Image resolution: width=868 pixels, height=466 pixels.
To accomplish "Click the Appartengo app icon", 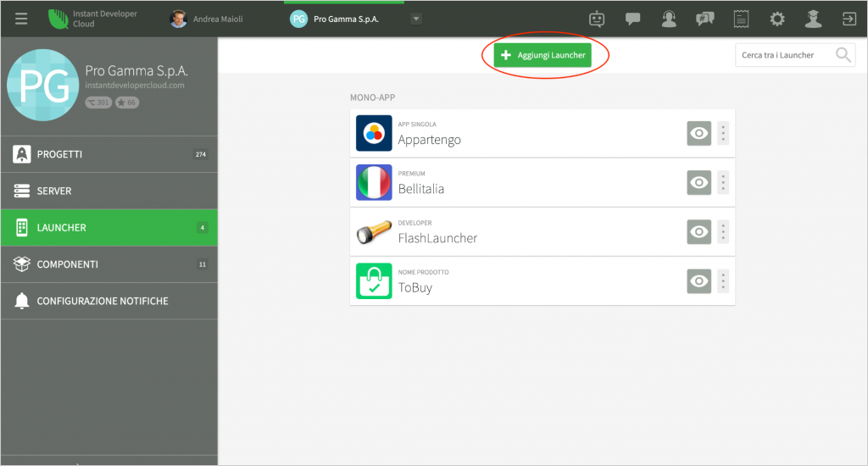I will coord(374,133).
